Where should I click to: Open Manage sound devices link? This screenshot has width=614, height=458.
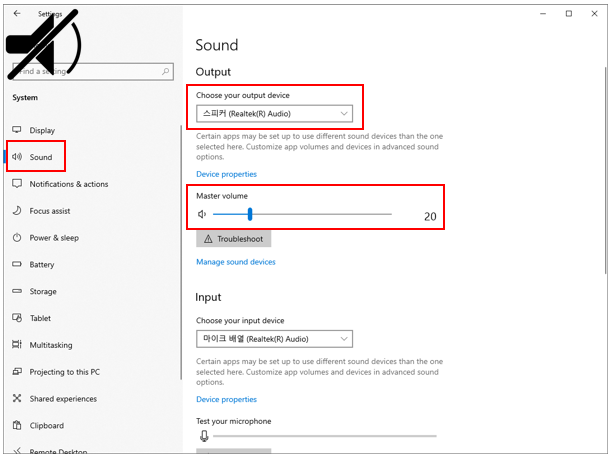pyautogui.click(x=236, y=262)
